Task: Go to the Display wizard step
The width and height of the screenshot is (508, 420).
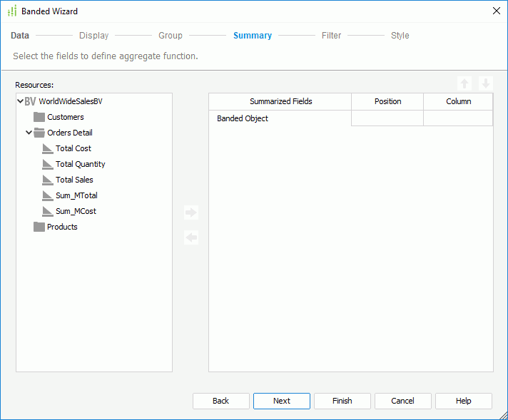Action: coord(94,35)
